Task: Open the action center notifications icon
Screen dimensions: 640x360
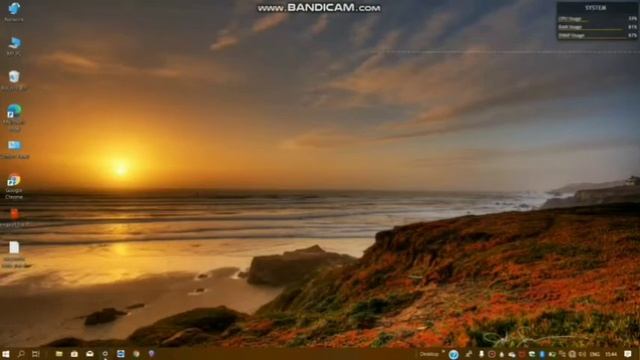Action: pos(628,354)
